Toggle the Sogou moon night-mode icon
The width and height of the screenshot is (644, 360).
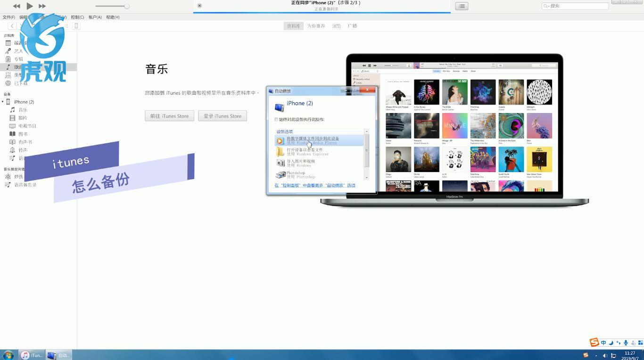[611, 343]
